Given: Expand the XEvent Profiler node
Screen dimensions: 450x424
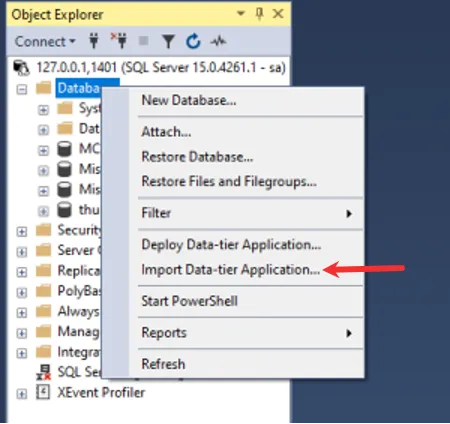Looking at the screenshot, I should (x=22, y=394).
